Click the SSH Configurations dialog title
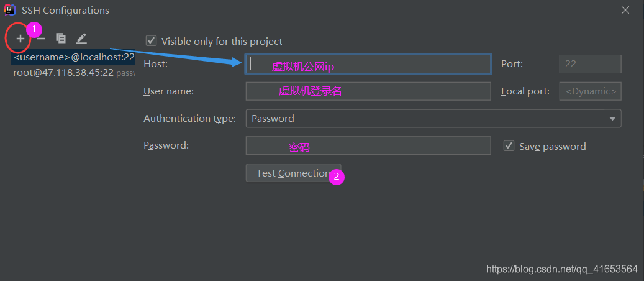 tap(66, 11)
